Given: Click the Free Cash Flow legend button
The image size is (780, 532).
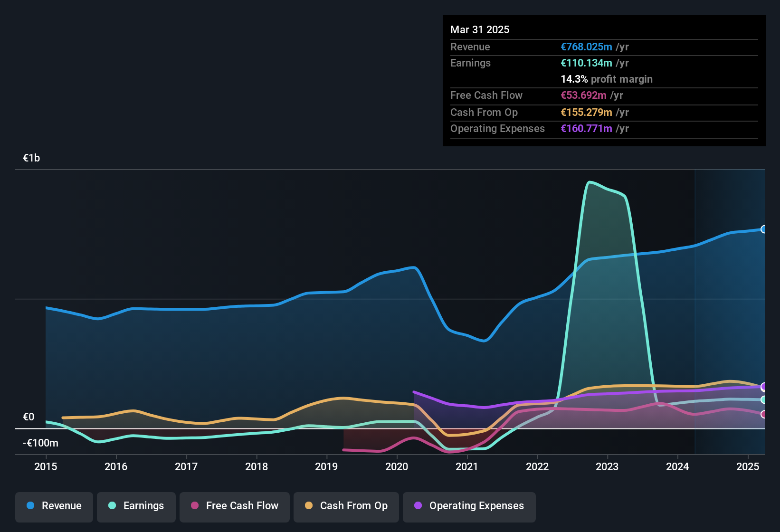Looking at the screenshot, I should 234,506.
